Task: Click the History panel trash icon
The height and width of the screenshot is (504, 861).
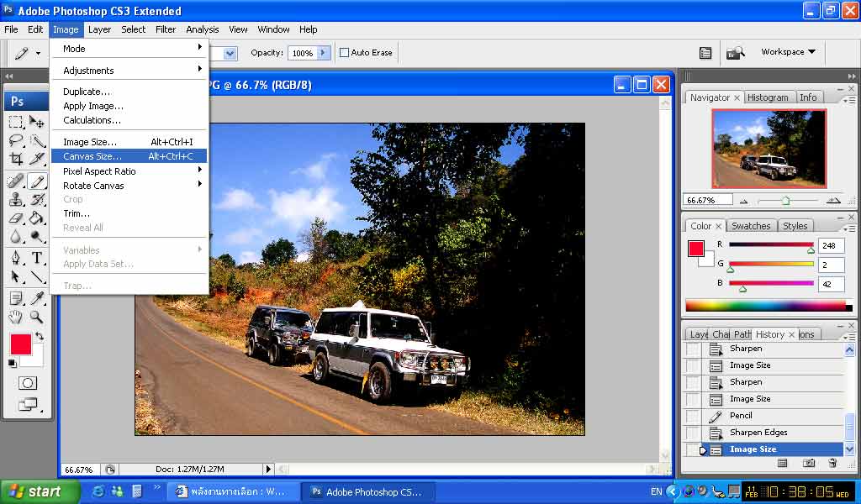Action: point(832,463)
